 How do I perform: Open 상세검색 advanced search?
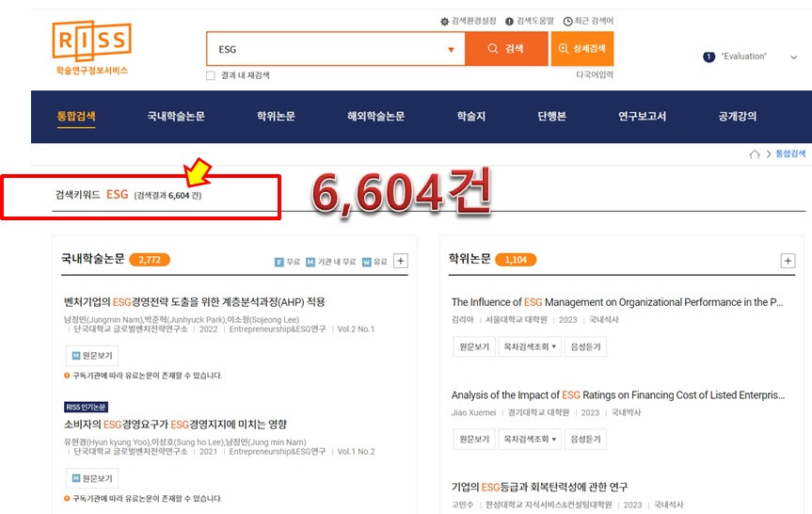[x=582, y=49]
